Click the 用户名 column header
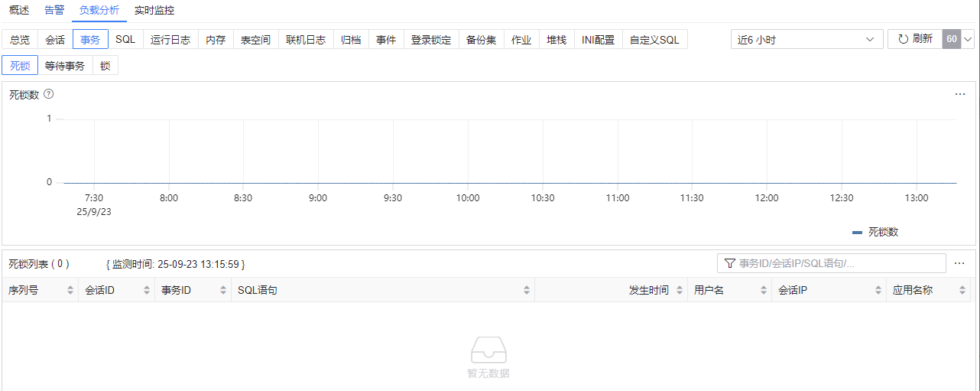This screenshot has height=391, width=980. point(729,291)
